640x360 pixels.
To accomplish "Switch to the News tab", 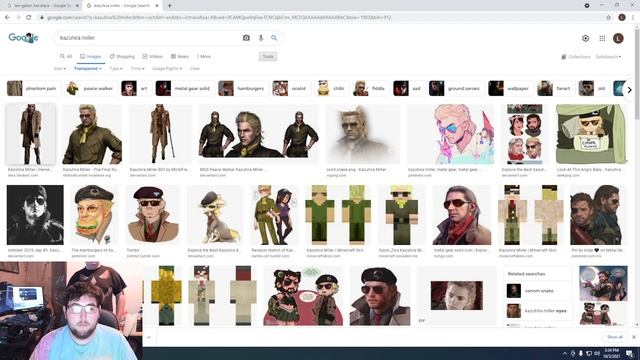I will point(180,56).
